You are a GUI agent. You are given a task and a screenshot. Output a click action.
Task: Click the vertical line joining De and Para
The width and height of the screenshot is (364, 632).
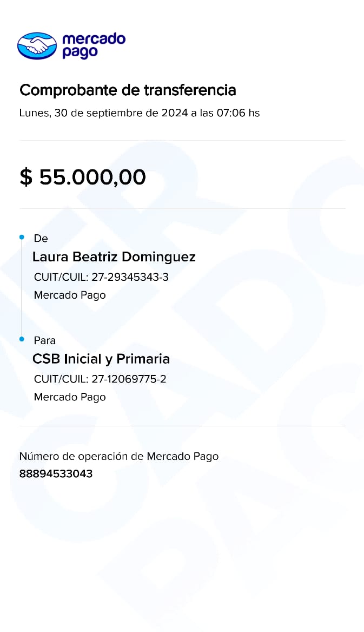pos(22,288)
